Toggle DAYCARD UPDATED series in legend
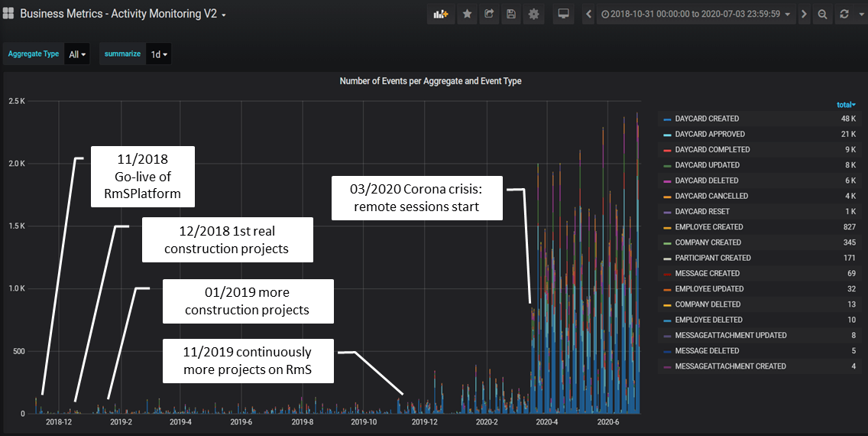The image size is (868, 436). (707, 165)
